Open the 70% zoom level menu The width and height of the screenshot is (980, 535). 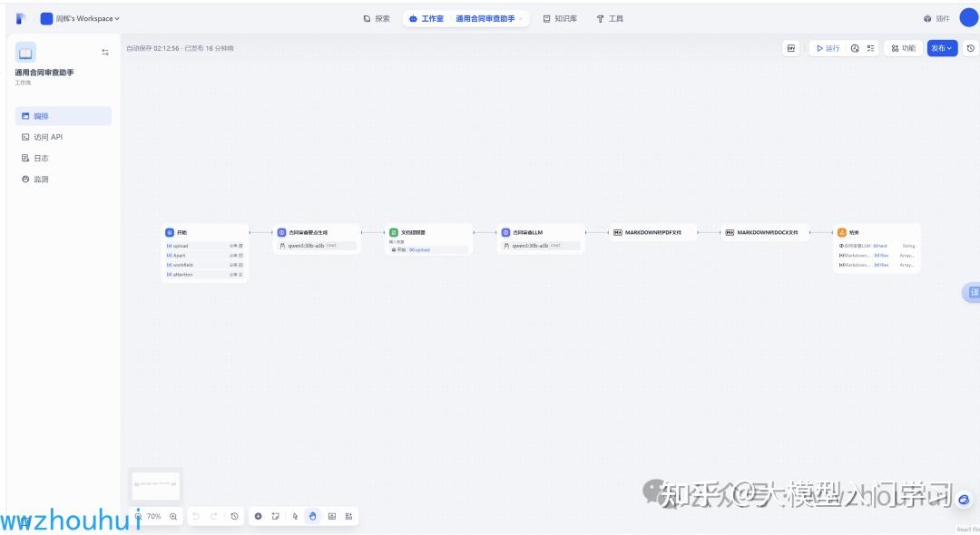153,516
